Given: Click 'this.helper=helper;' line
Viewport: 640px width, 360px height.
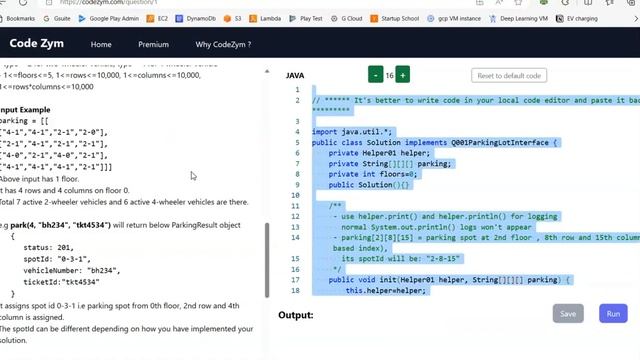Looking at the screenshot, I should click(x=385, y=291).
